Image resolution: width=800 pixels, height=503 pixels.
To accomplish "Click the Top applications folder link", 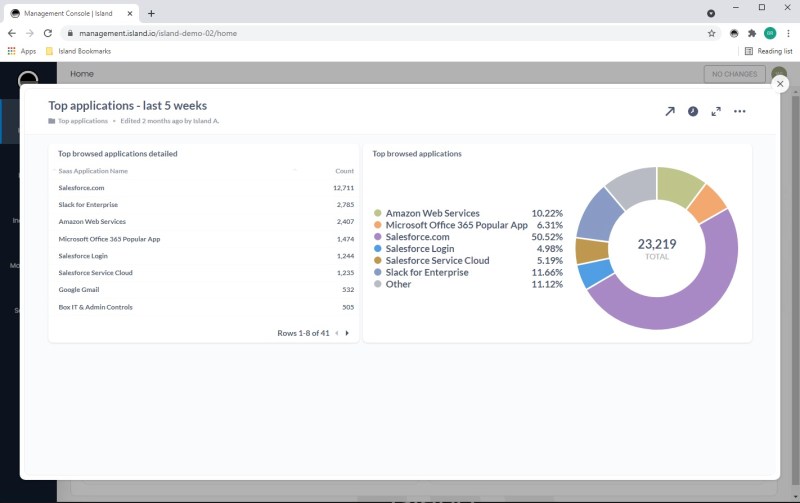I will click(78, 121).
